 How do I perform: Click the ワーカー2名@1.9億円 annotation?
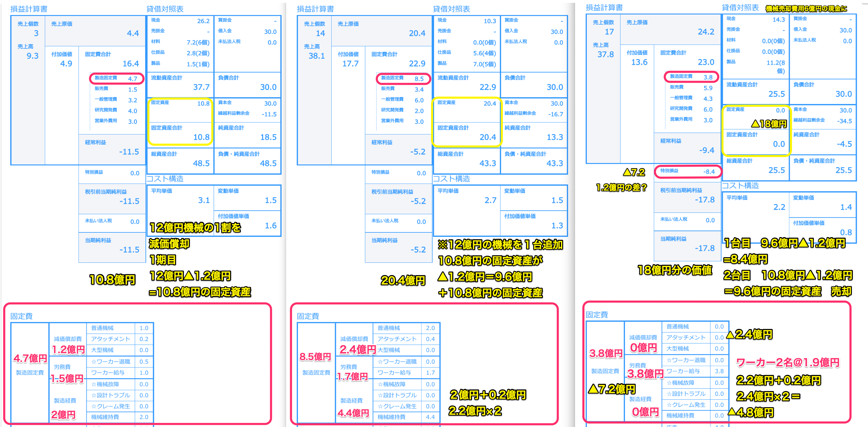787,363
